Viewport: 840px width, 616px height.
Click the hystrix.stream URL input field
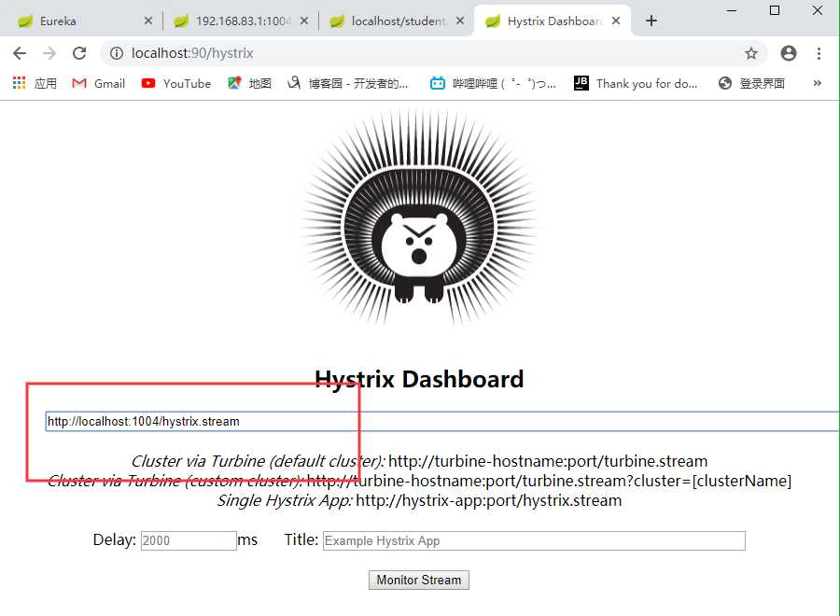tap(442, 422)
